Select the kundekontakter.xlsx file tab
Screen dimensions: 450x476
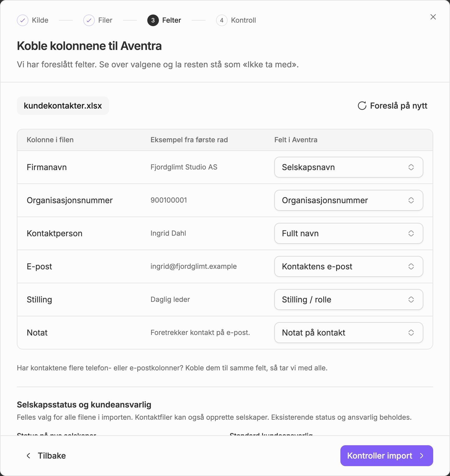pos(63,106)
